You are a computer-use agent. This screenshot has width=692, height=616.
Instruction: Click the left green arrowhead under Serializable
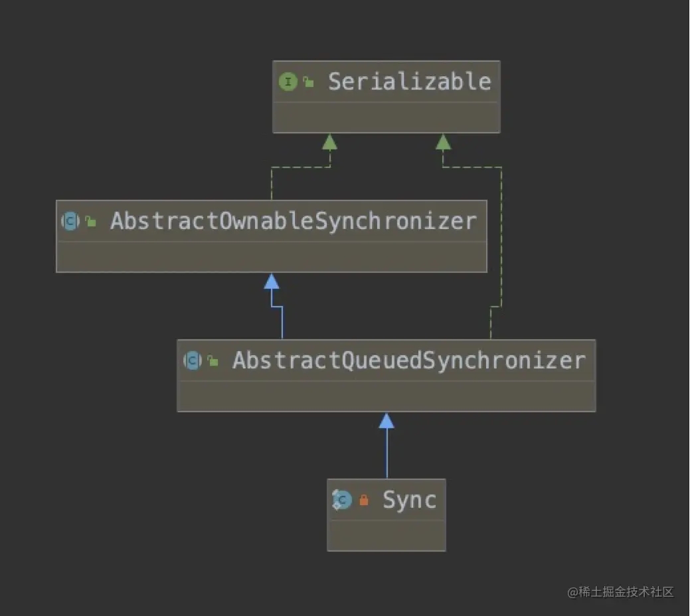[x=329, y=141]
